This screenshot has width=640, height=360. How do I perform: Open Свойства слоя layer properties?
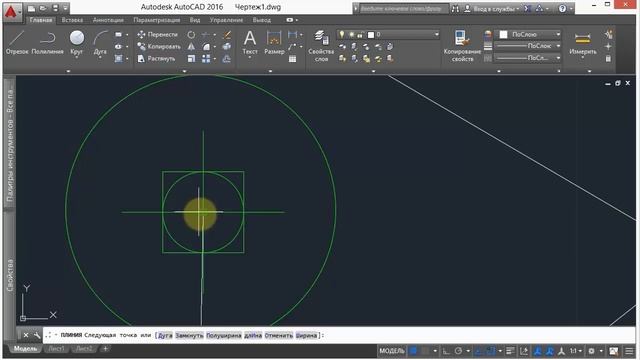[x=321, y=46]
